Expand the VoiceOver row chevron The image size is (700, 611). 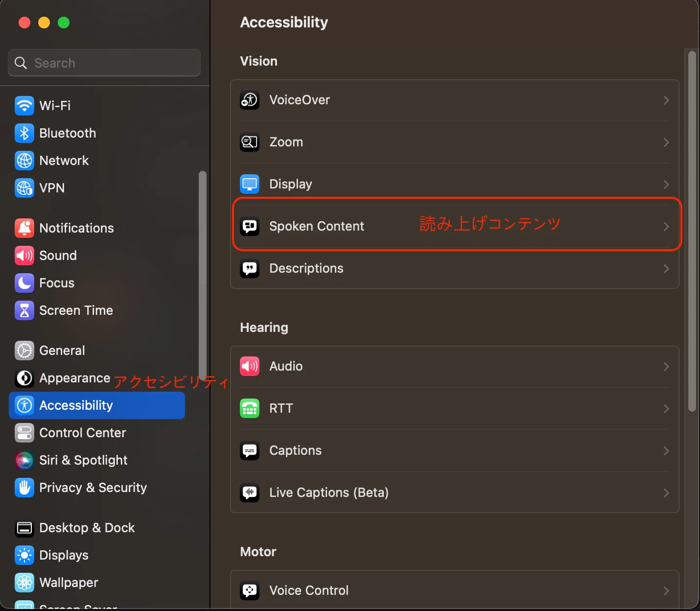666,100
